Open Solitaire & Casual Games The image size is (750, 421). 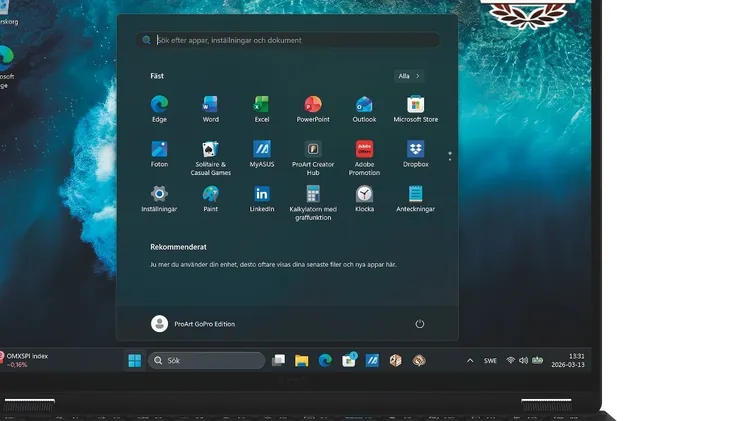click(210, 158)
